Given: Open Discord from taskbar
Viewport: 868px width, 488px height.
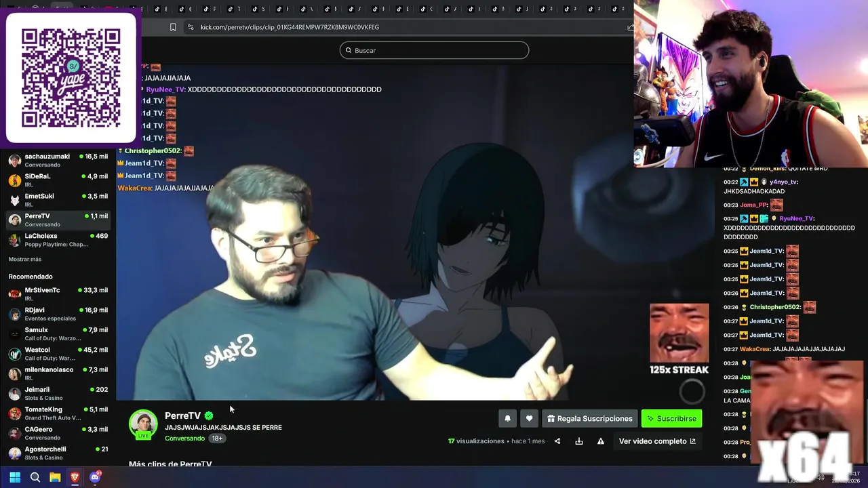Looking at the screenshot, I should coord(95,477).
